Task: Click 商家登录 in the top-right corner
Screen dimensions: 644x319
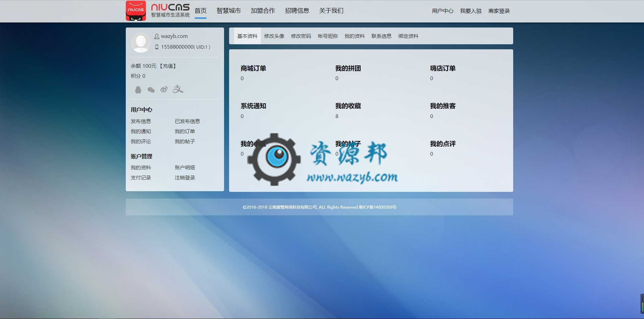Action: pos(499,11)
